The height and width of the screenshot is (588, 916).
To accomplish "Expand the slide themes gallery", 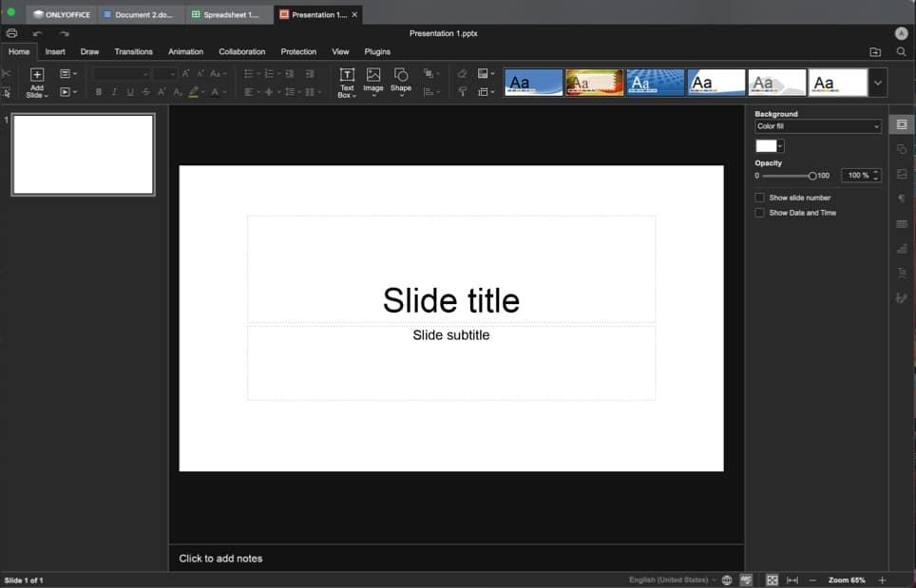I will (x=877, y=83).
